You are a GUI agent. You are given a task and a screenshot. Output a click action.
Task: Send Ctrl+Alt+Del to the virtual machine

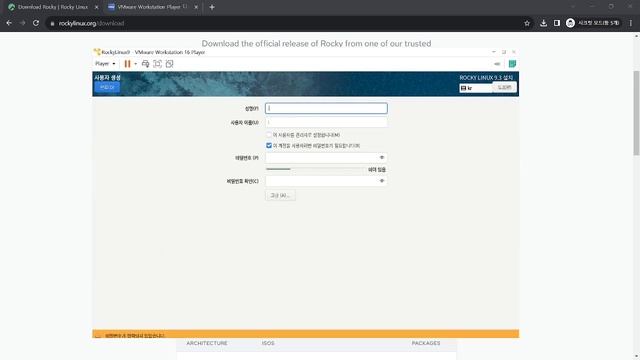coord(145,64)
